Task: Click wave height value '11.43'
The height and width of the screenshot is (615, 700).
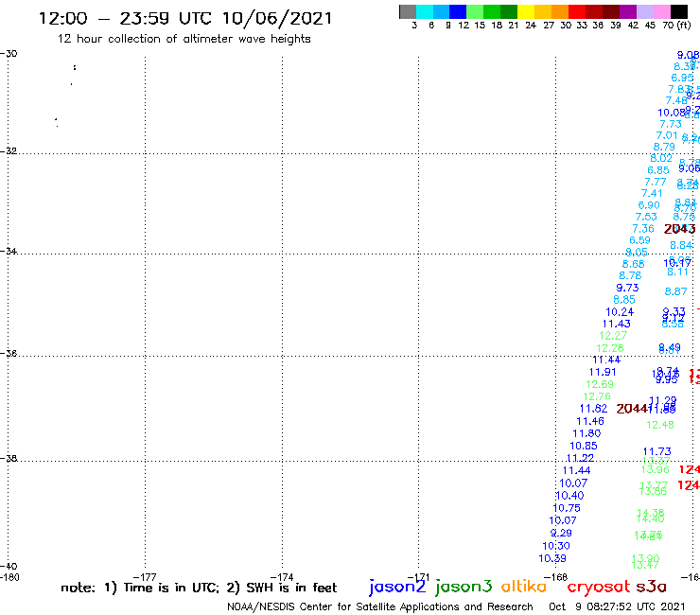Action: 617,324
